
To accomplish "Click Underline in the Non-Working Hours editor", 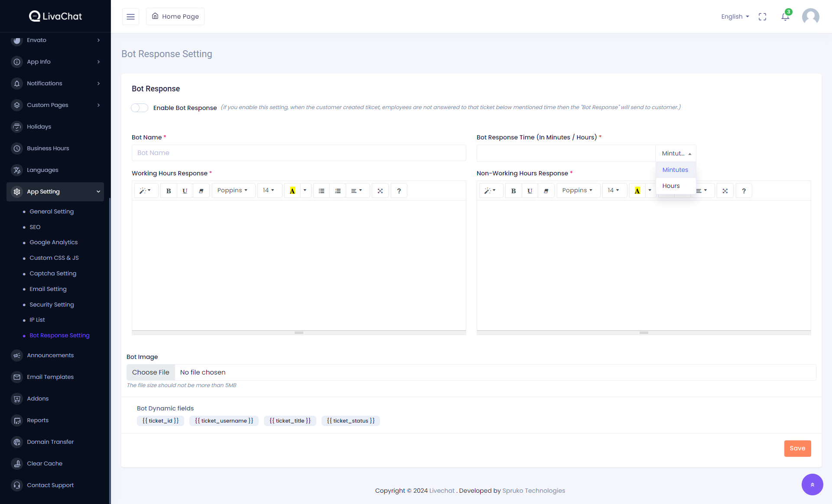I will (x=530, y=191).
